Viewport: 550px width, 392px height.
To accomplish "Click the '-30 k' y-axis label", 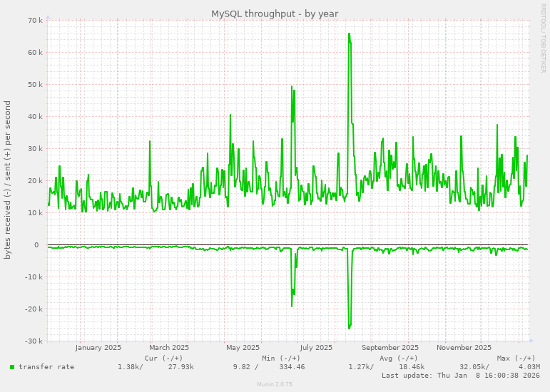I will pos(34,341).
